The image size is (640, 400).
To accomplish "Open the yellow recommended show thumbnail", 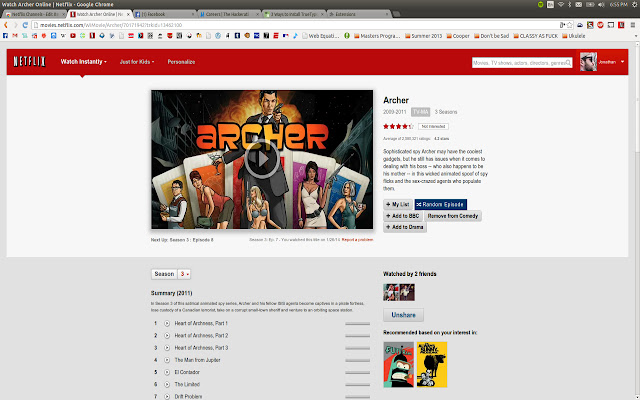I will pyautogui.click(x=432, y=364).
